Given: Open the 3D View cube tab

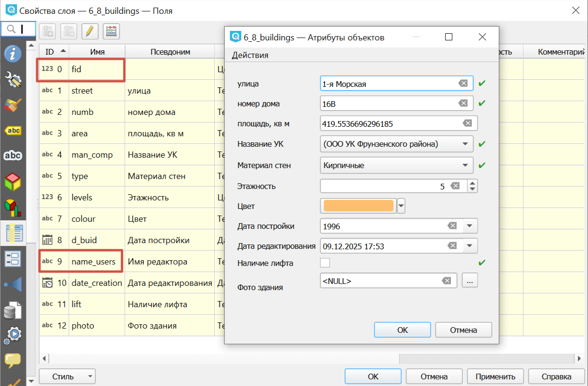Looking at the screenshot, I should 13,181.
